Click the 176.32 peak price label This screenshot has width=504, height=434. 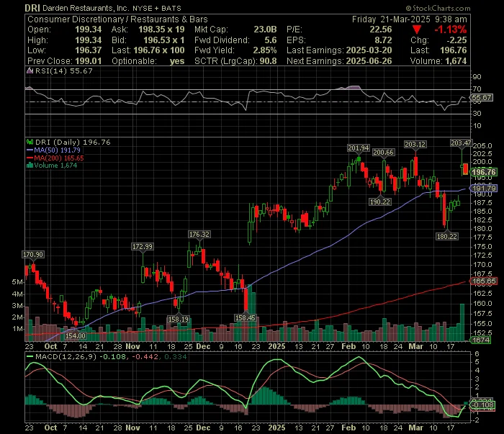coord(199,235)
